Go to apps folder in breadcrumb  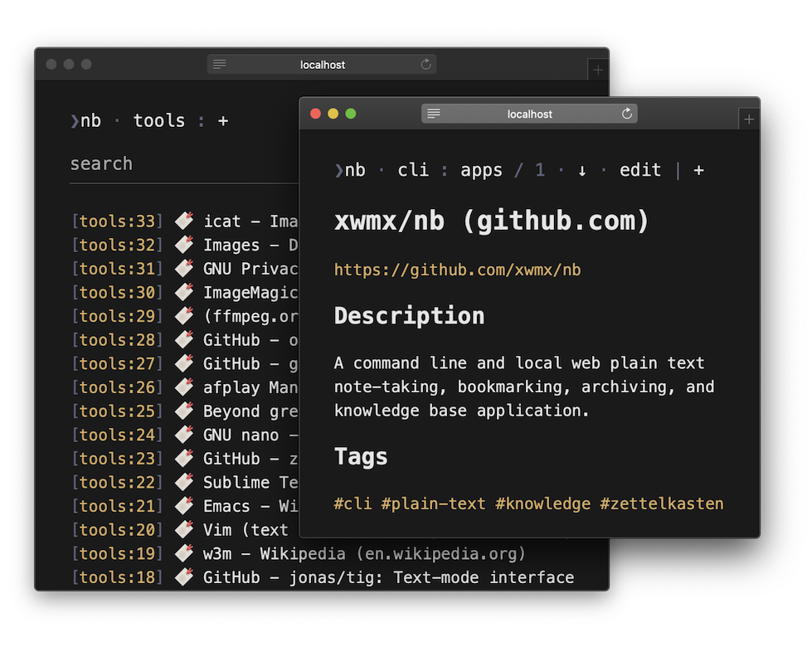tap(481, 170)
